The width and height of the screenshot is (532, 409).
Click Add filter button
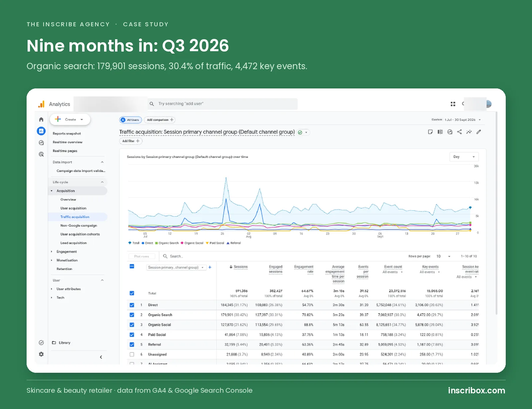pyautogui.click(x=131, y=141)
